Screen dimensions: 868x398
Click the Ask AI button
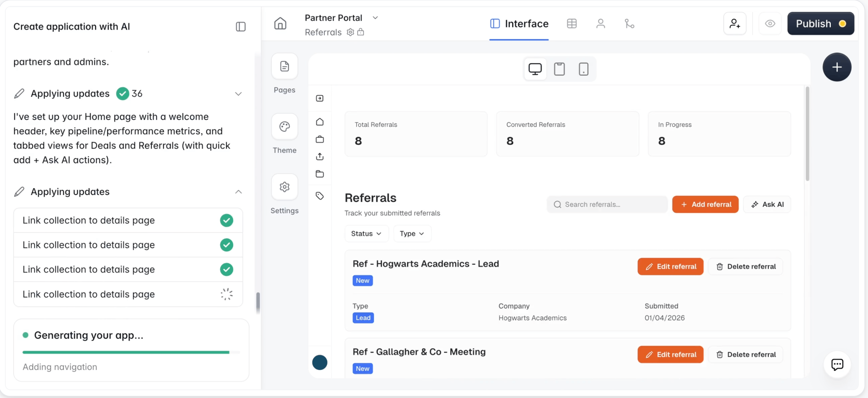click(x=767, y=204)
